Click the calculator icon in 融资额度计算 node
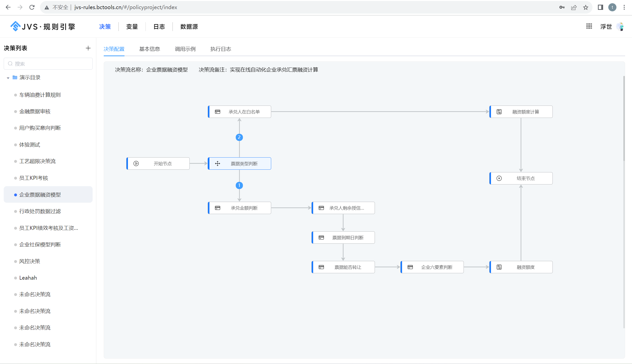Image resolution: width=632 pixels, height=364 pixels. point(499,112)
